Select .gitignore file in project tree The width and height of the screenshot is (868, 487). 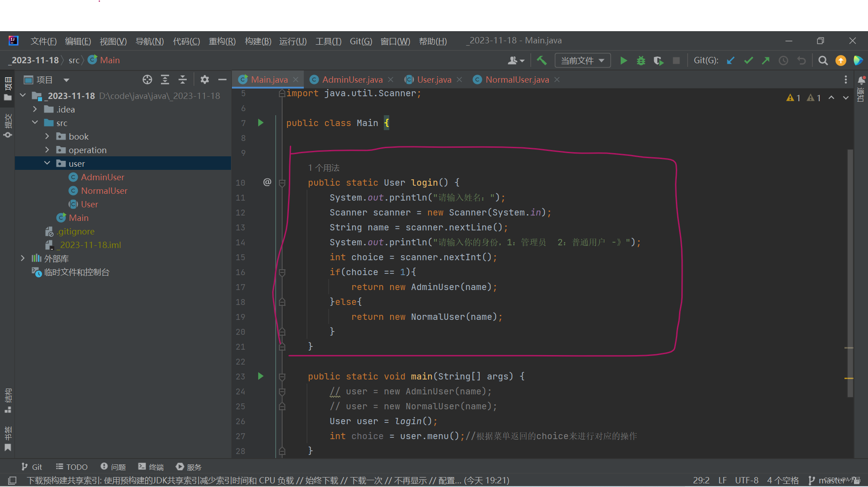[75, 231]
